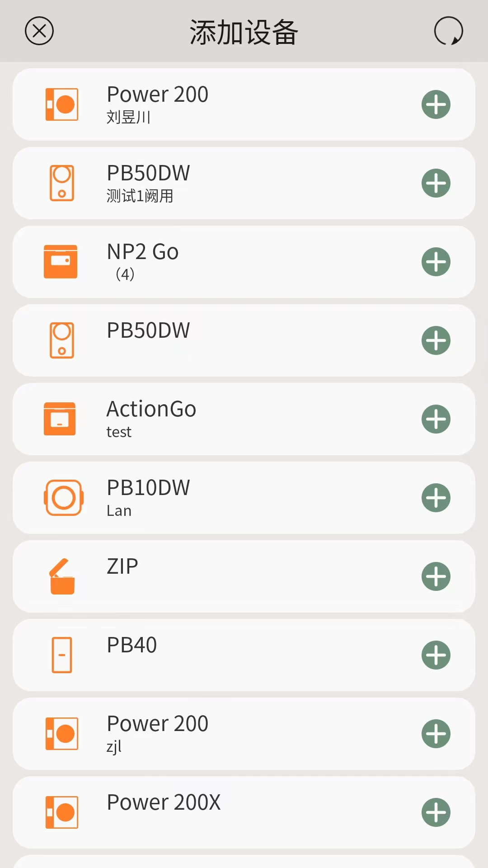Add the PB40 device
Screen dimensions: 488x868
tap(436, 655)
